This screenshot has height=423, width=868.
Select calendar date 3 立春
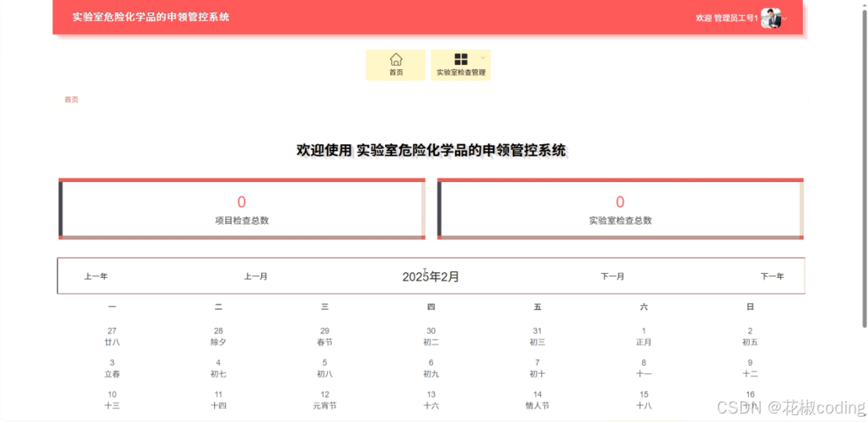[112, 368]
